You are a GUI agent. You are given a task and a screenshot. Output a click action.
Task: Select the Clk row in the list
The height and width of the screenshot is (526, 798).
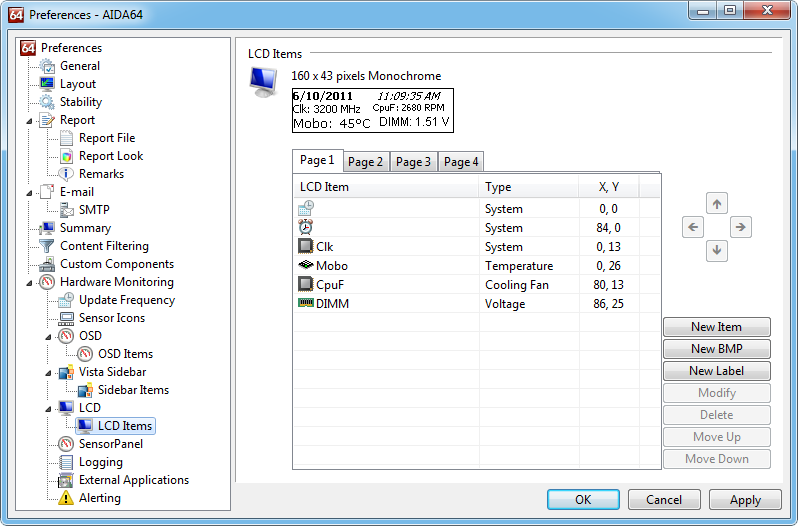(x=476, y=247)
